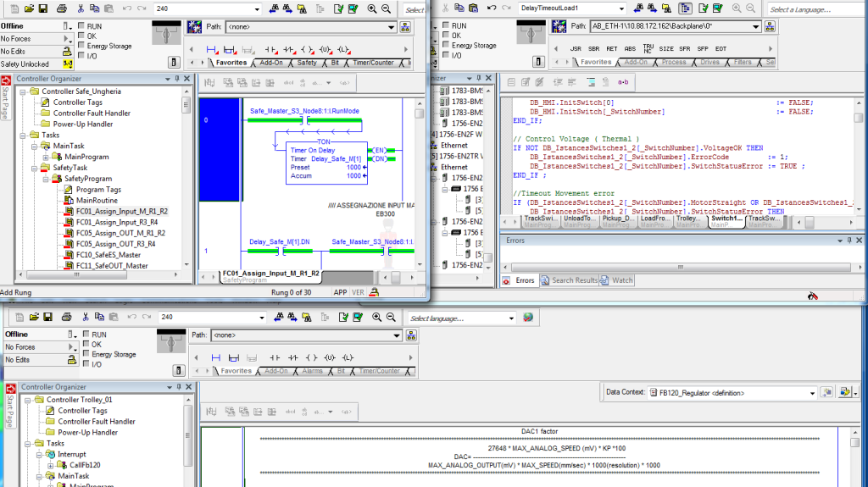Open the Search Results tab
Image resolution: width=868 pixels, height=487 pixels.
pos(569,280)
